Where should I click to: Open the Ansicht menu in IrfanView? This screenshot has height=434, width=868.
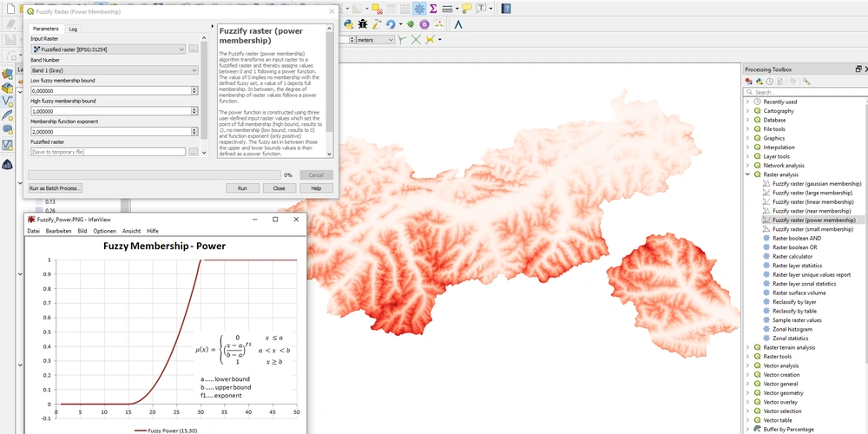[131, 231]
